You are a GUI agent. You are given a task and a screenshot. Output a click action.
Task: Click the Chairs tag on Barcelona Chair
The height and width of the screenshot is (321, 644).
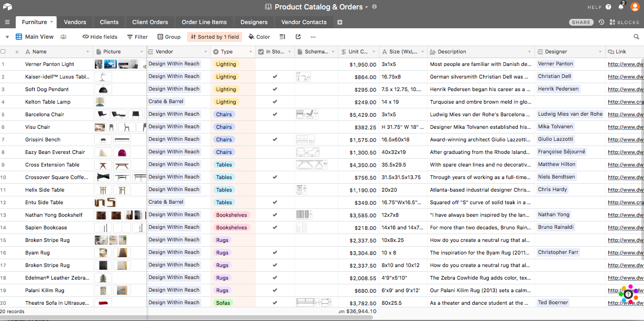click(x=224, y=114)
